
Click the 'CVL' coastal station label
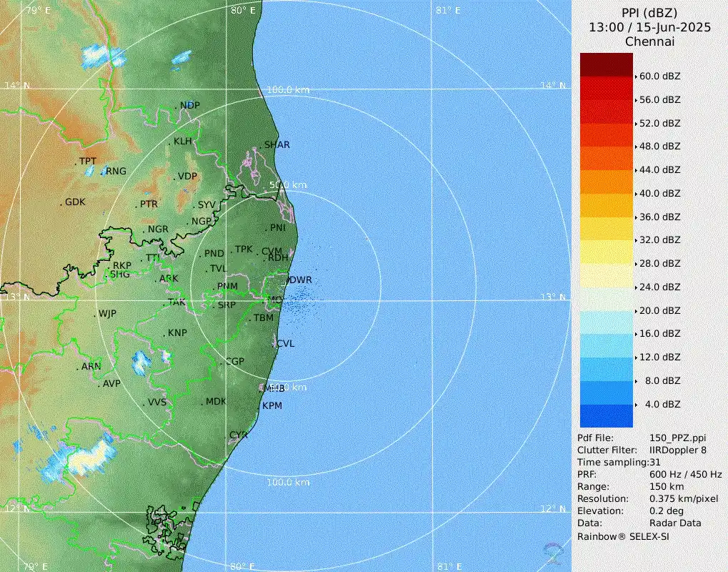click(286, 344)
